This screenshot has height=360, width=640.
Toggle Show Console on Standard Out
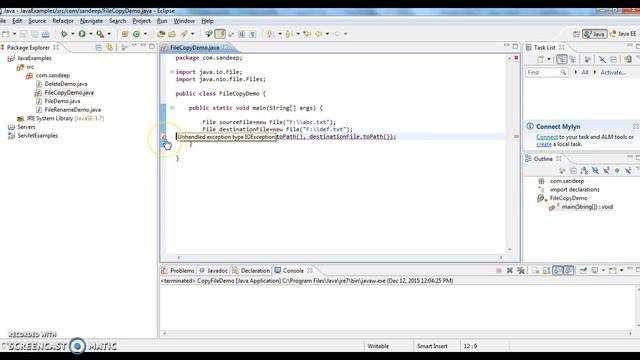[x=558, y=271]
